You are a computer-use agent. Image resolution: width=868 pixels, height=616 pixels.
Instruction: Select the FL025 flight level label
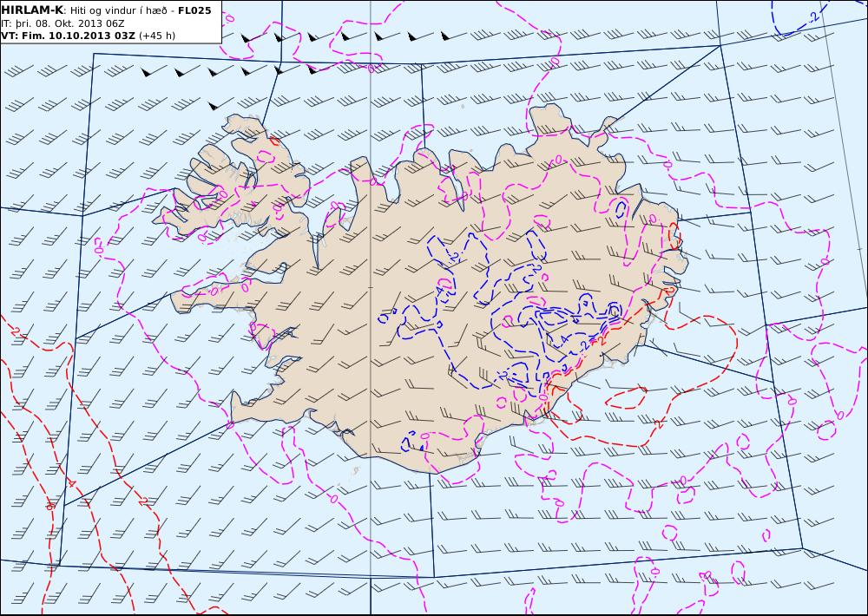(x=194, y=10)
